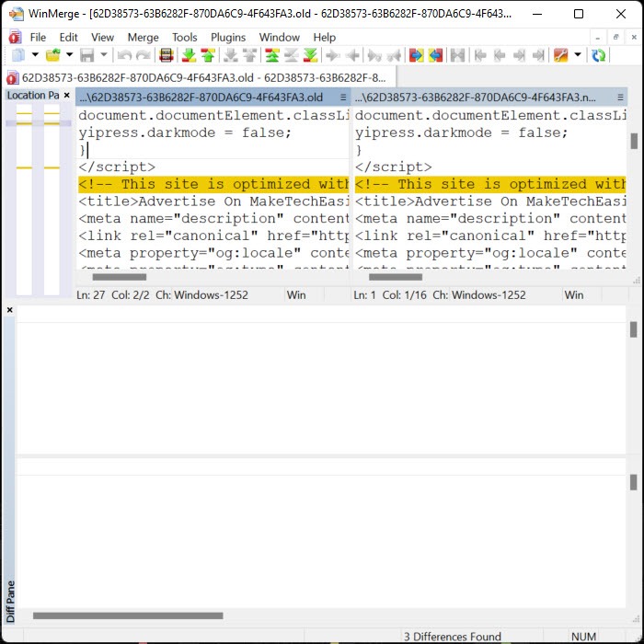The image size is (644, 644).
Task: Click Copy Left and Advance icon
Action: [394, 55]
